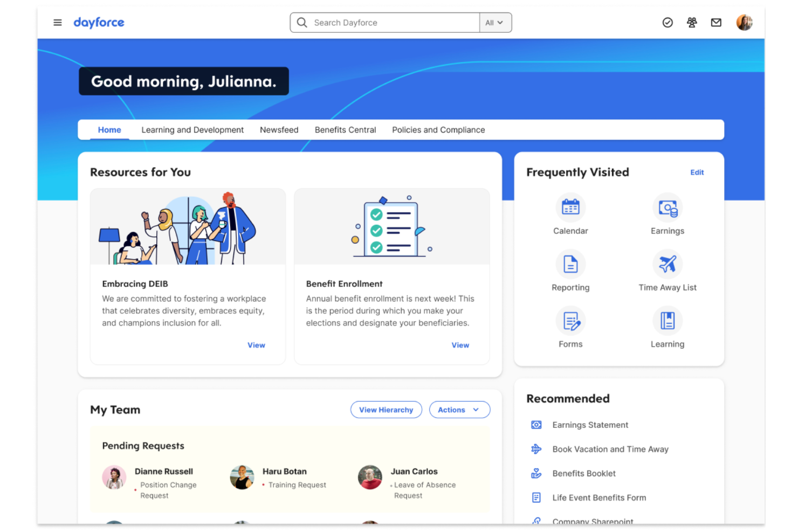Open the Time Away List icon
The image size is (798, 532).
[668, 264]
